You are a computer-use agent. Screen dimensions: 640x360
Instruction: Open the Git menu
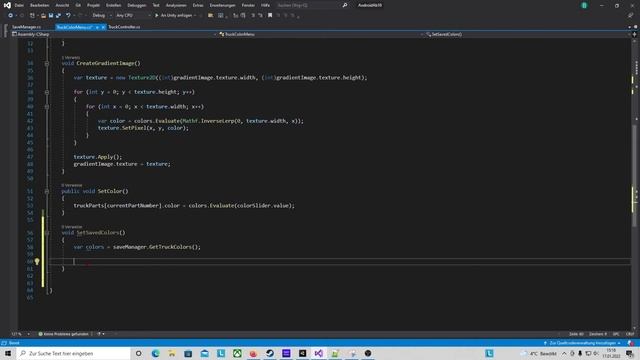click(78, 5)
